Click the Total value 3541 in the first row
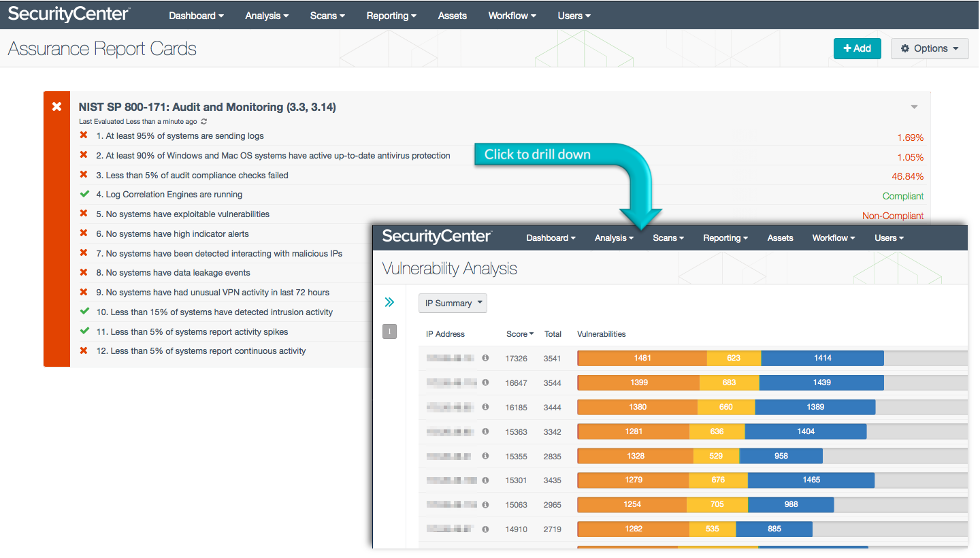The width and height of the screenshot is (980, 558). 553,358
